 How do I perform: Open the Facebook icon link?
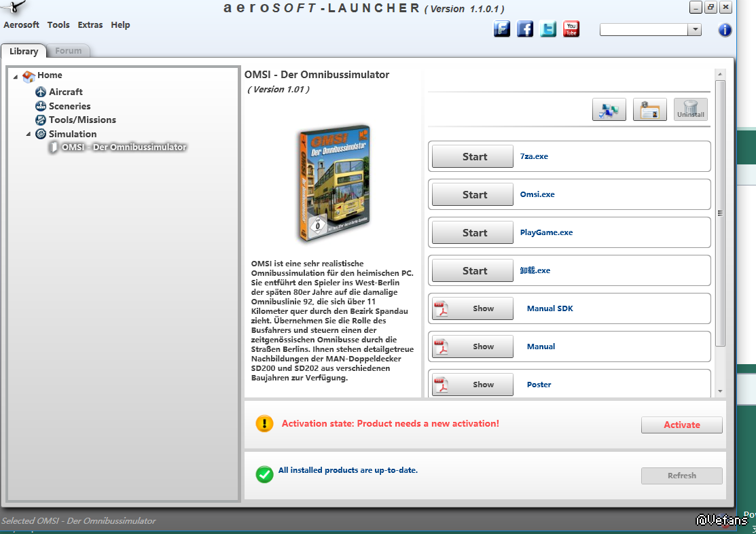pyautogui.click(x=525, y=29)
